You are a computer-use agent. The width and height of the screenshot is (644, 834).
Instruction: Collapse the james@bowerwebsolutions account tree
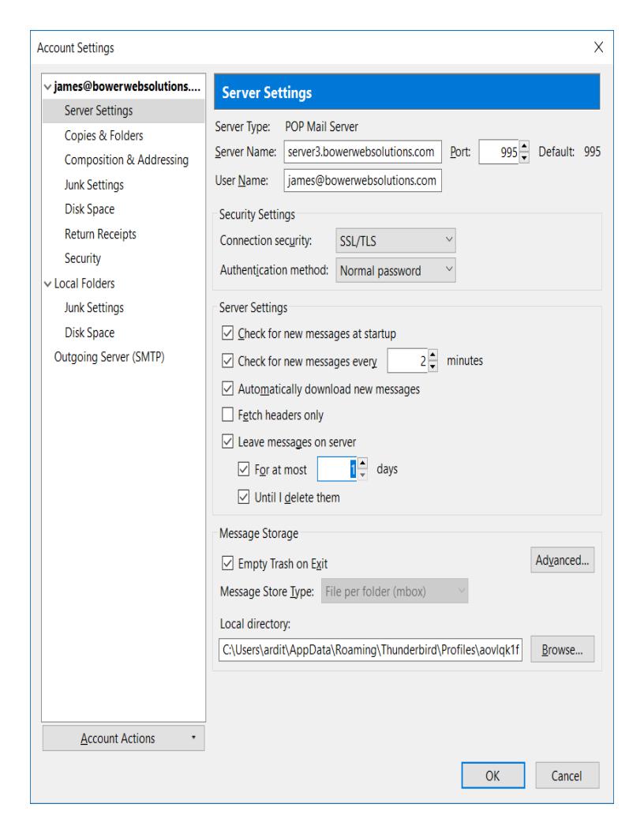point(48,87)
